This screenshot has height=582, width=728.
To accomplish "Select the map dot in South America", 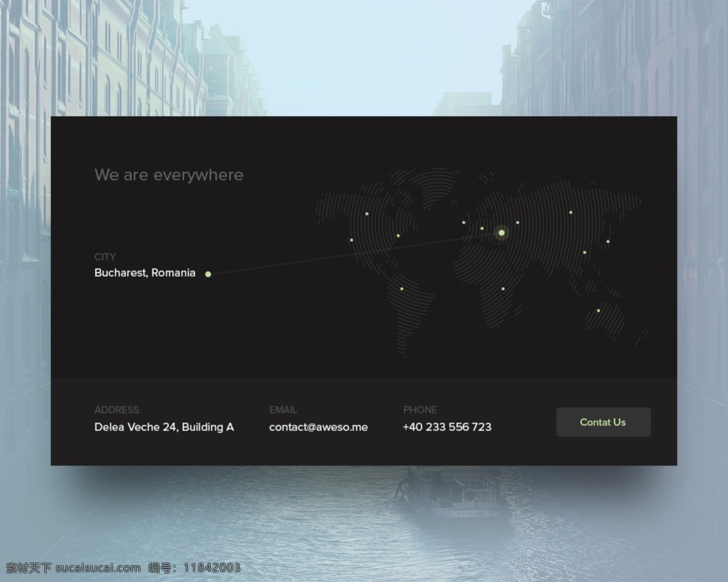I will tap(402, 289).
